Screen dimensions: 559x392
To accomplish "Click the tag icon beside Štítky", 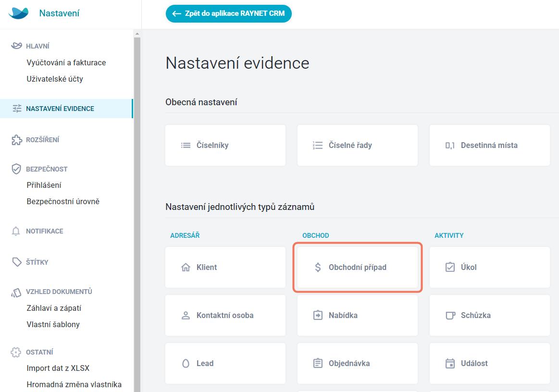I will click(17, 262).
